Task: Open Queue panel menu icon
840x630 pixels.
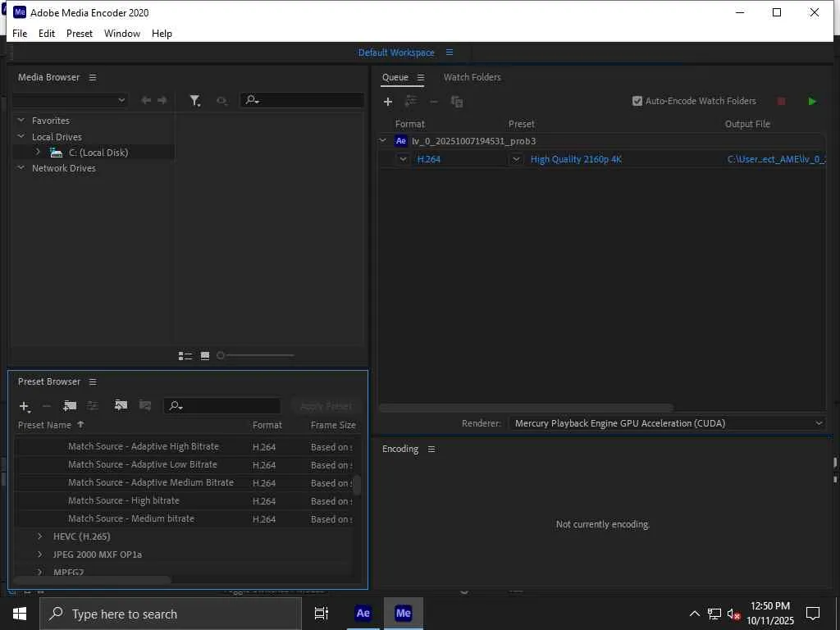Action: point(421,78)
